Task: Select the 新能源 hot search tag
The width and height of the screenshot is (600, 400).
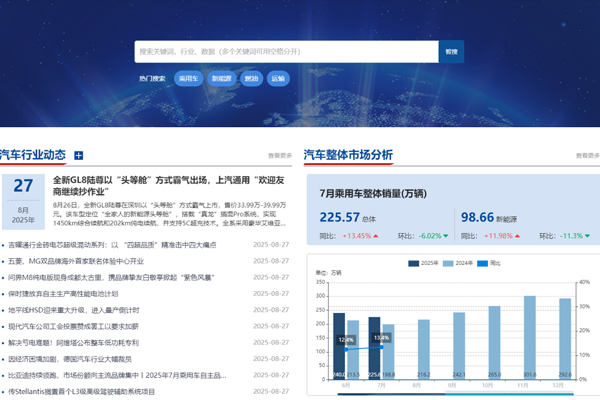Action: click(x=221, y=77)
